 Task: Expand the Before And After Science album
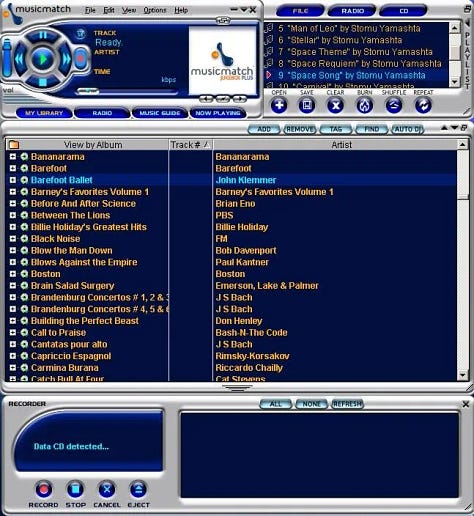13,203
